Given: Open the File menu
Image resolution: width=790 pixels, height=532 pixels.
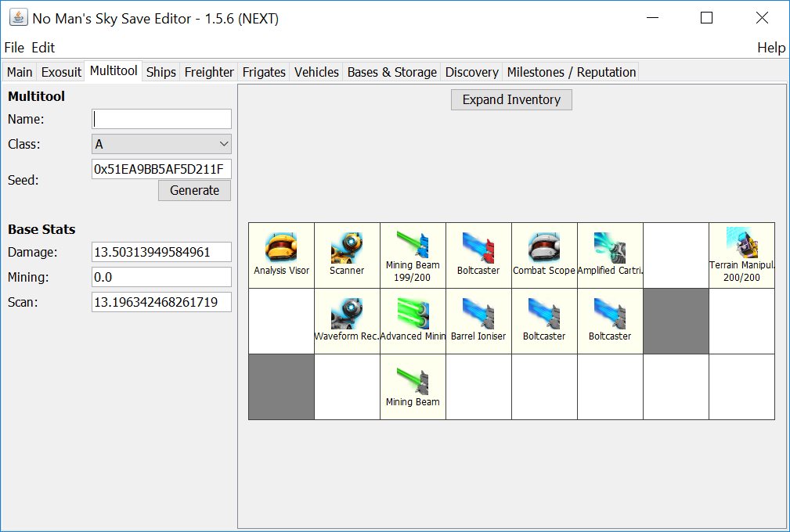Looking at the screenshot, I should [14, 48].
